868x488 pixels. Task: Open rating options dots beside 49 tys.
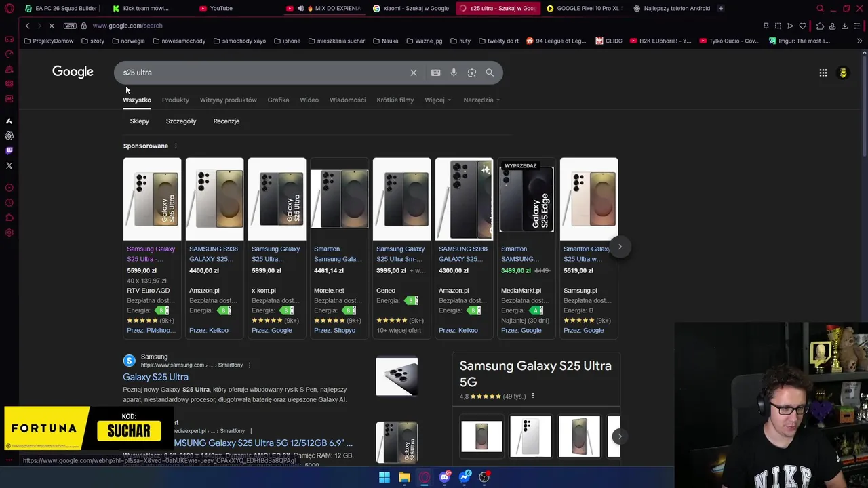click(x=532, y=396)
